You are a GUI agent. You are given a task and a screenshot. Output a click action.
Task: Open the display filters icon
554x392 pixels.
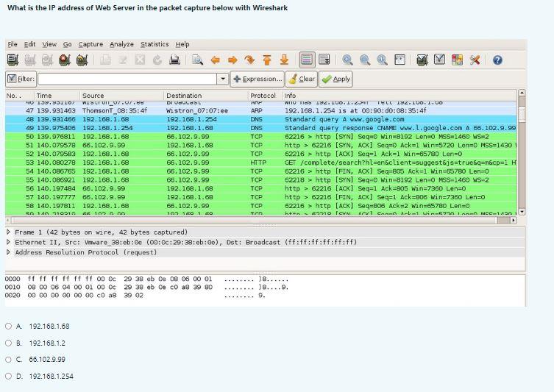[439, 60]
